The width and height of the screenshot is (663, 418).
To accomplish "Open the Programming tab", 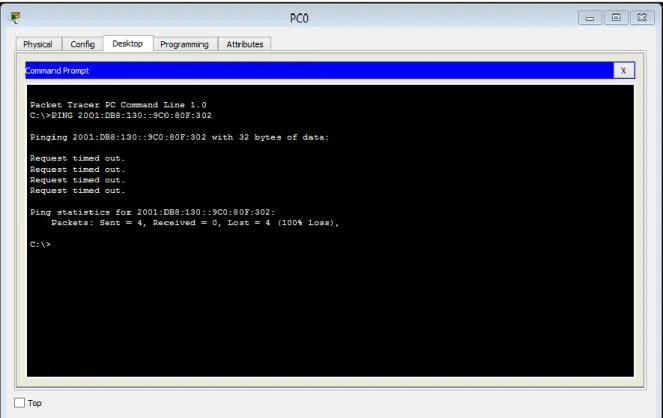I will click(185, 44).
